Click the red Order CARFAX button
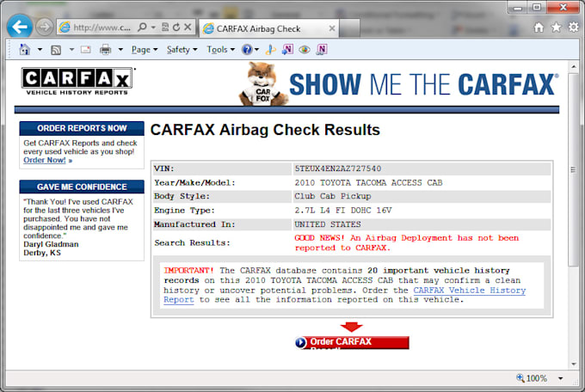This screenshot has width=585, height=392. (x=352, y=342)
